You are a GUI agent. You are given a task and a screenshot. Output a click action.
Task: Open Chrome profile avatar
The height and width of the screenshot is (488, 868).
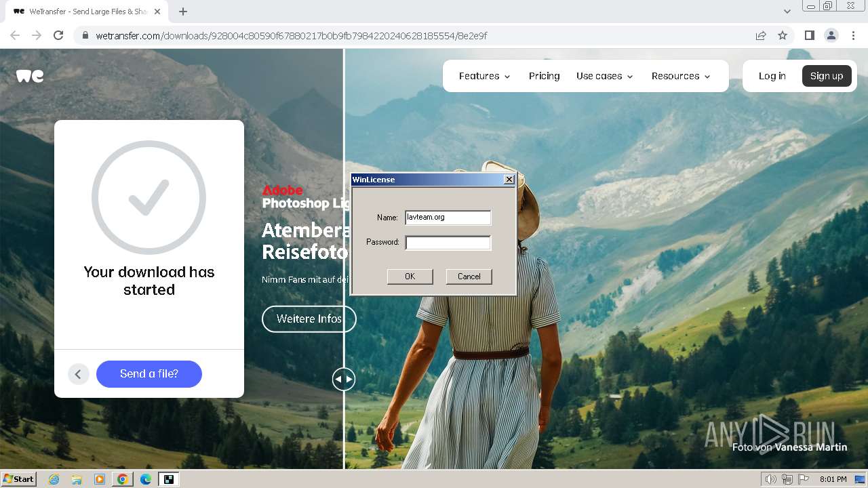831,35
